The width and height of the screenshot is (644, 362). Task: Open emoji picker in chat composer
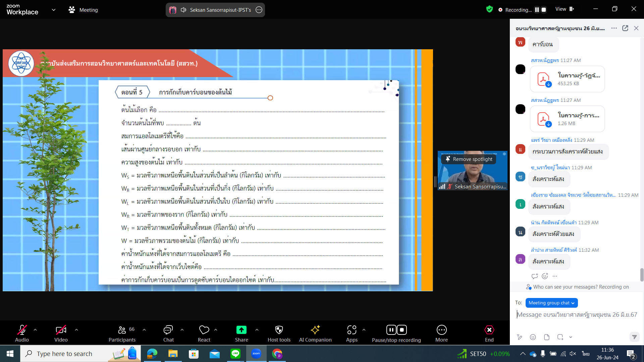pos(533,337)
